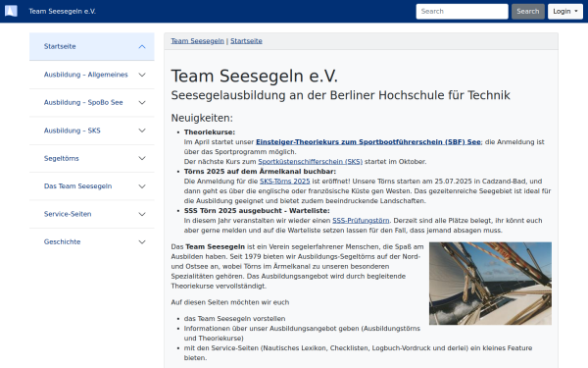
Task: Open Team Seesegeln breadcrumb link
Action: [197, 41]
